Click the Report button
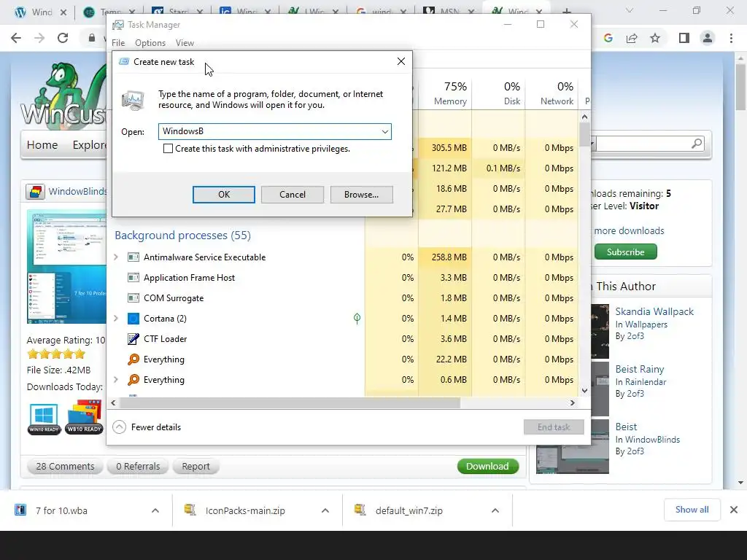747x560 pixels. click(196, 466)
